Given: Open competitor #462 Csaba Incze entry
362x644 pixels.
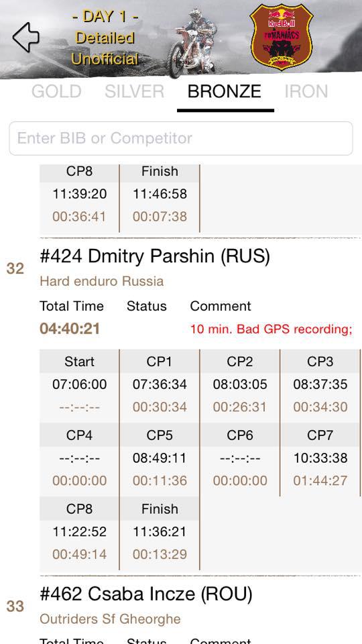Looking at the screenshot, I should tap(146, 594).
